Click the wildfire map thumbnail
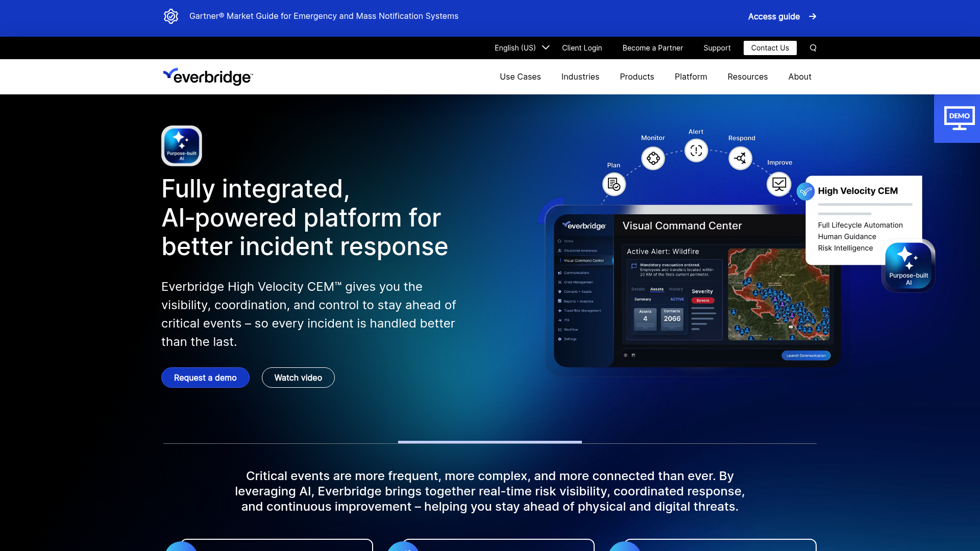The width and height of the screenshot is (980, 551). (778, 294)
